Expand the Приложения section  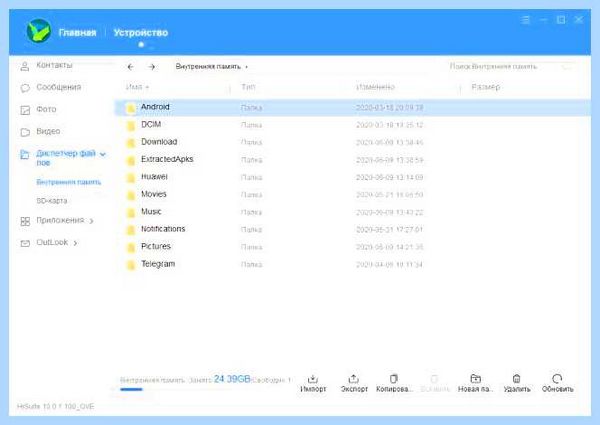coord(91,221)
